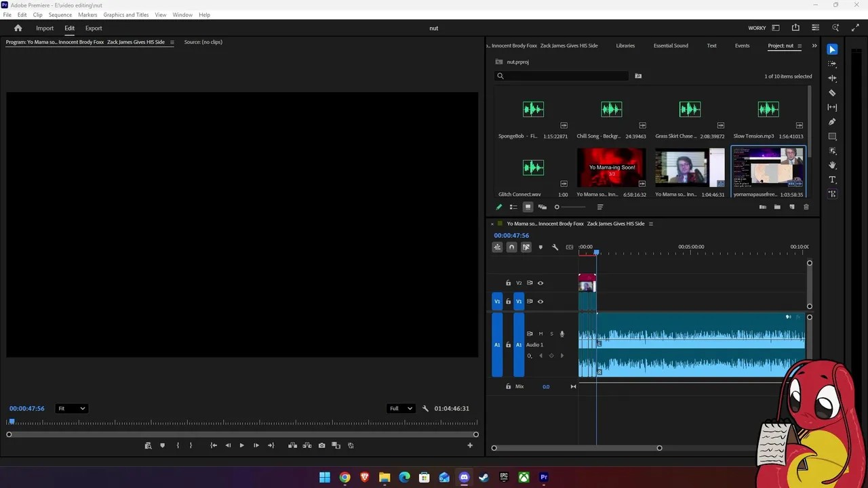Create a new item in project panel
The image size is (868, 488).
click(x=791, y=207)
